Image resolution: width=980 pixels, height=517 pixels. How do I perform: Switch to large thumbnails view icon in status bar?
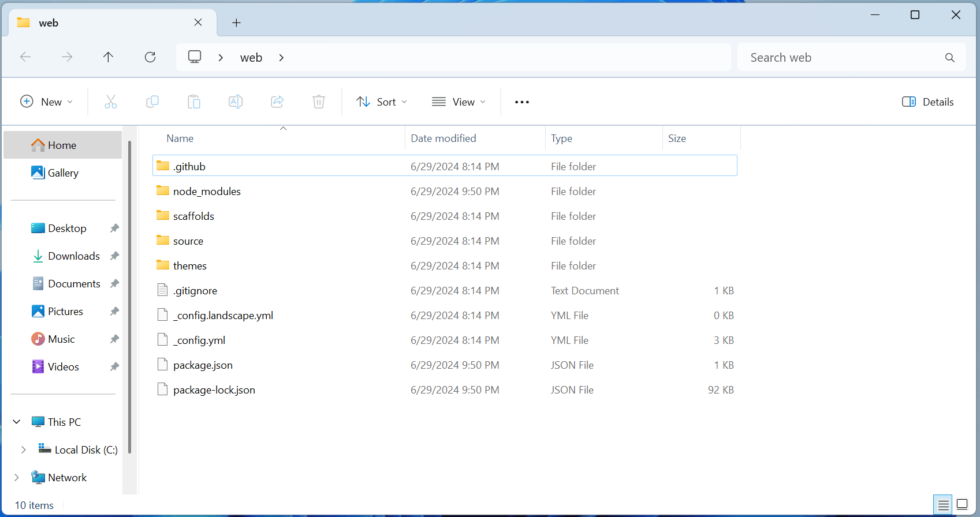tap(962, 505)
